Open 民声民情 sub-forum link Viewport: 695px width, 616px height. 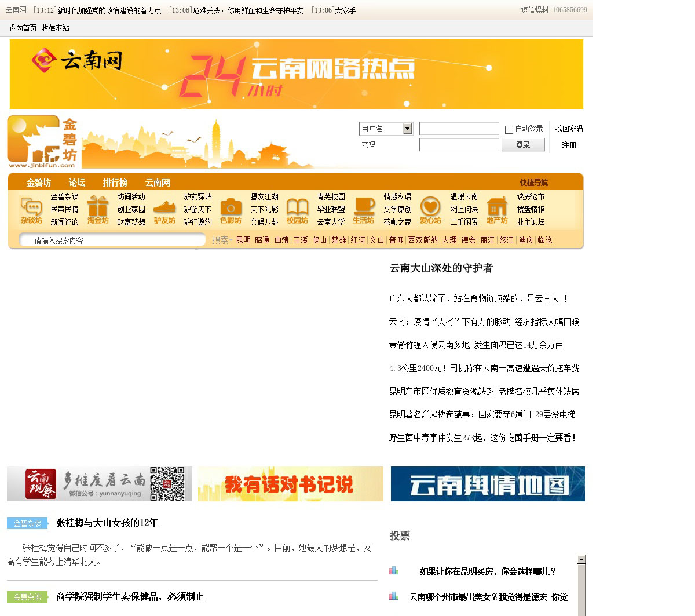coord(64,209)
